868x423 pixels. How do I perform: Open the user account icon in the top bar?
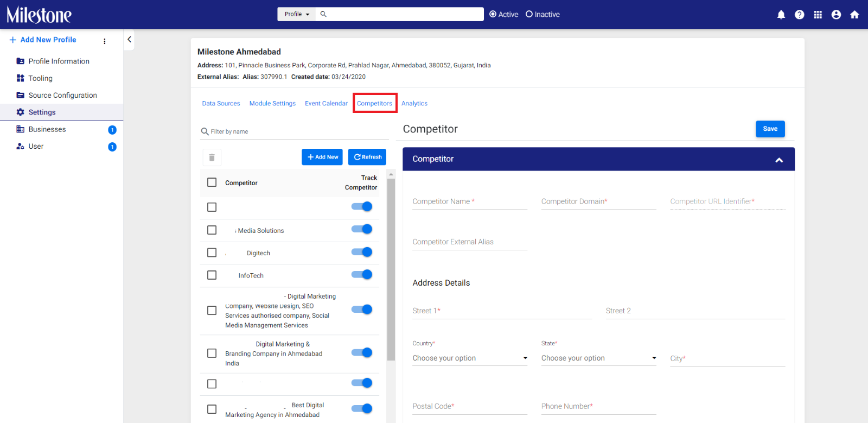point(836,15)
